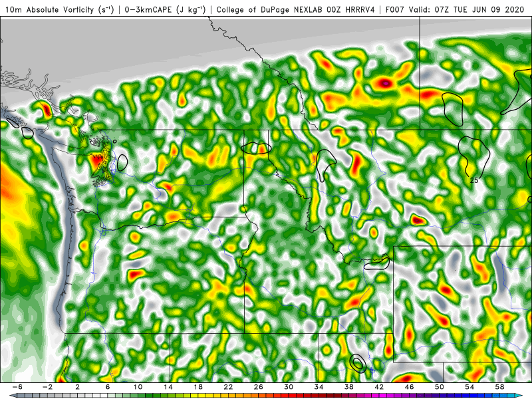
Task: Click the 'F007' forecast hour label
Action: (395, 9)
